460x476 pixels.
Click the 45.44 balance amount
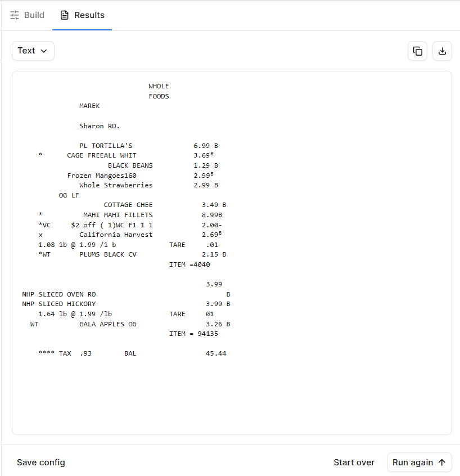tap(216, 353)
